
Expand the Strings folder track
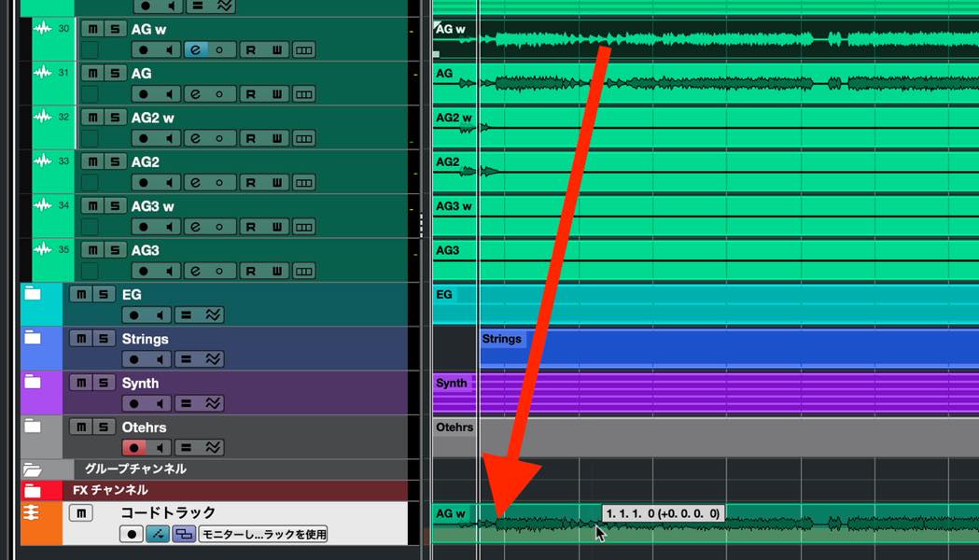pos(33,339)
